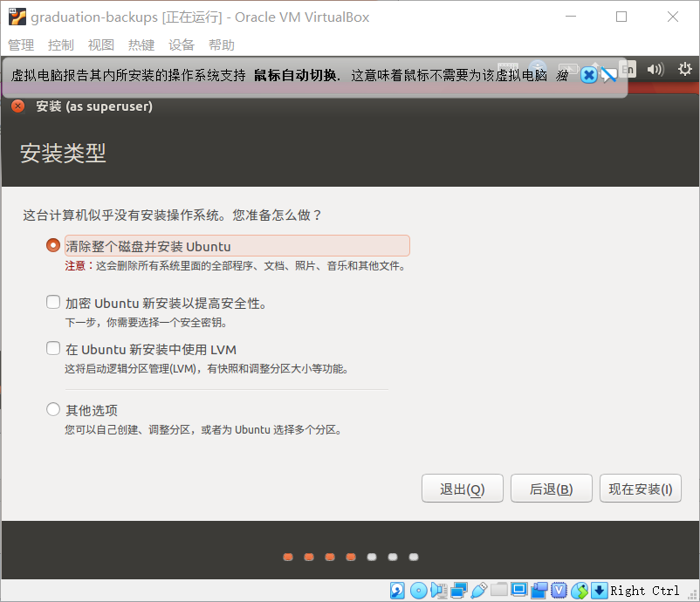Click the keyboard capture down-arrow icon
The width and height of the screenshot is (700, 602).
(599, 591)
